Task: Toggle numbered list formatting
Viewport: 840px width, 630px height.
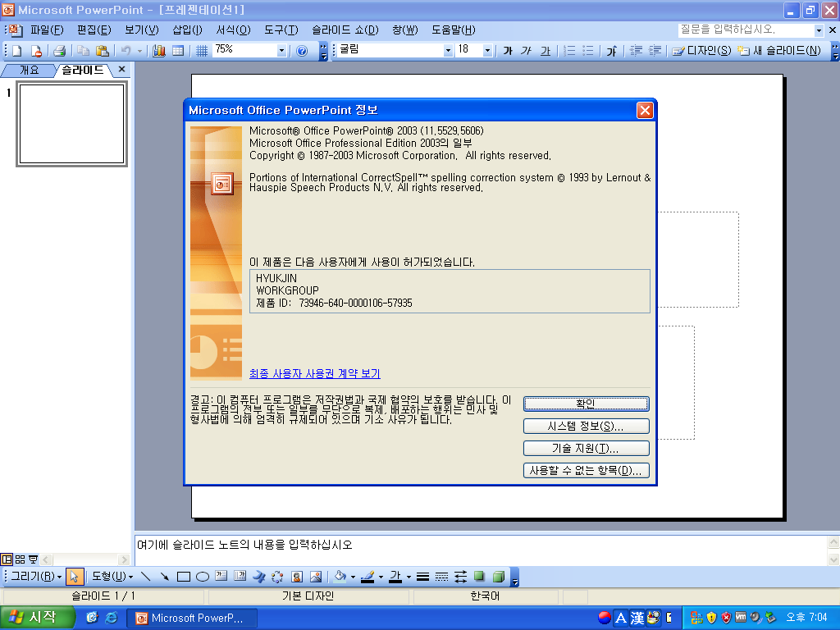Action: click(569, 51)
